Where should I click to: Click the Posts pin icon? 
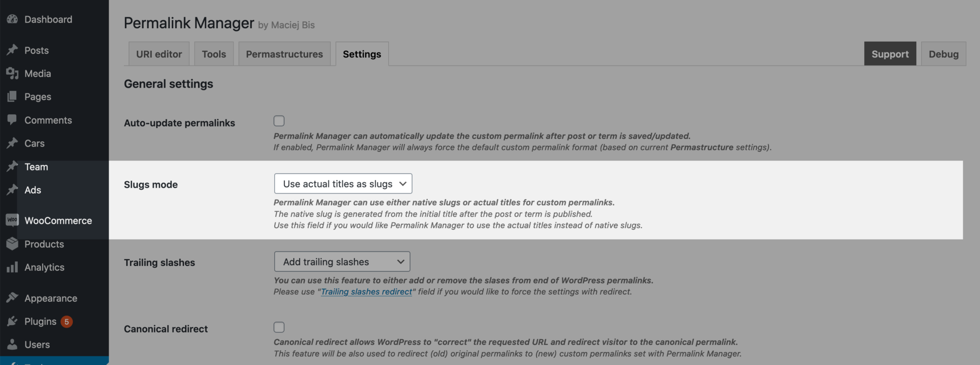(12, 50)
